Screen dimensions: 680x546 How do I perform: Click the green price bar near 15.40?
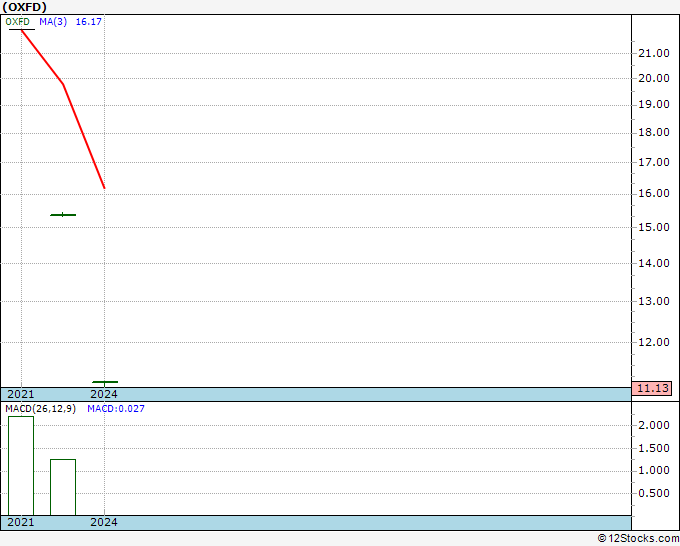63,215
